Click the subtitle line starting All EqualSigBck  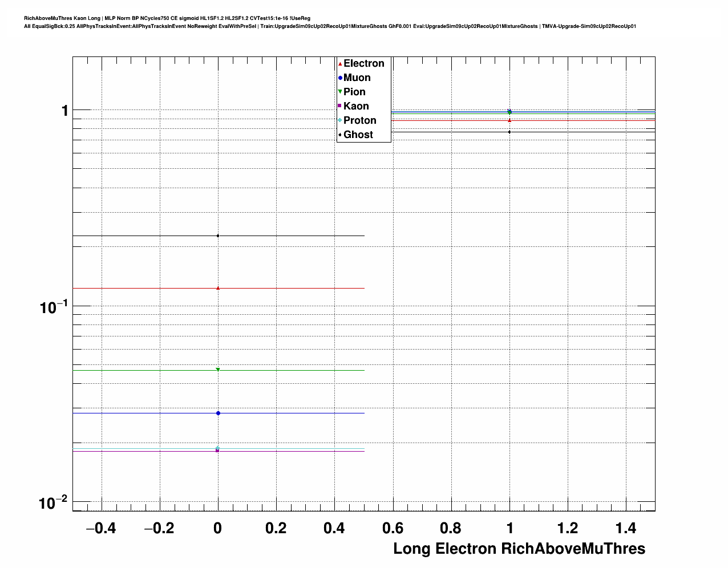(x=330, y=26)
